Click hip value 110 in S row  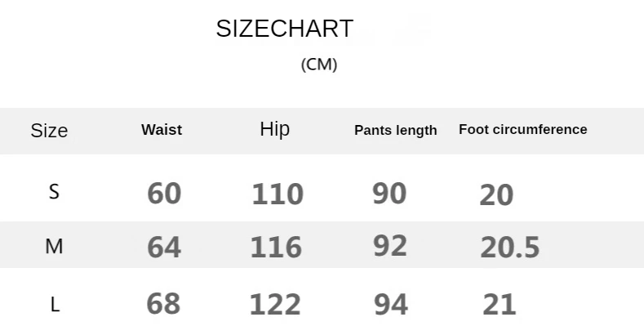pyautogui.click(x=278, y=194)
